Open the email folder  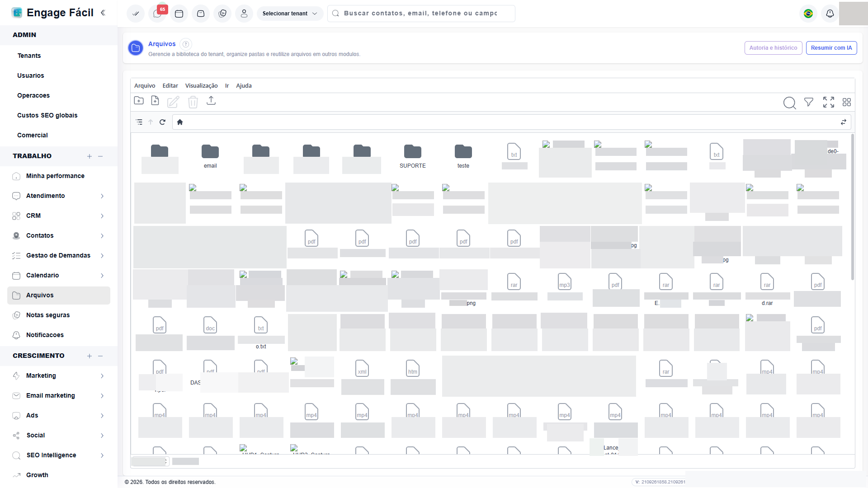click(210, 156)
